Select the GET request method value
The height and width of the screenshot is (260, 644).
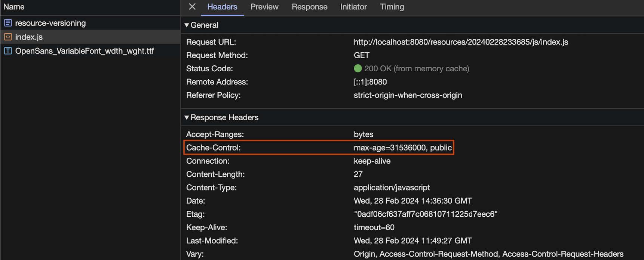[x=362, y=55]
